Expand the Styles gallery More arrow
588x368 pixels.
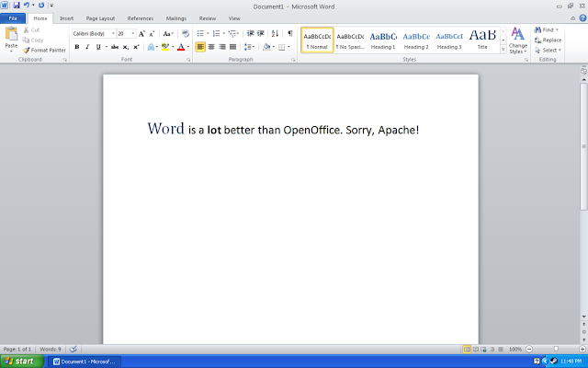click(x=503, y=50)
